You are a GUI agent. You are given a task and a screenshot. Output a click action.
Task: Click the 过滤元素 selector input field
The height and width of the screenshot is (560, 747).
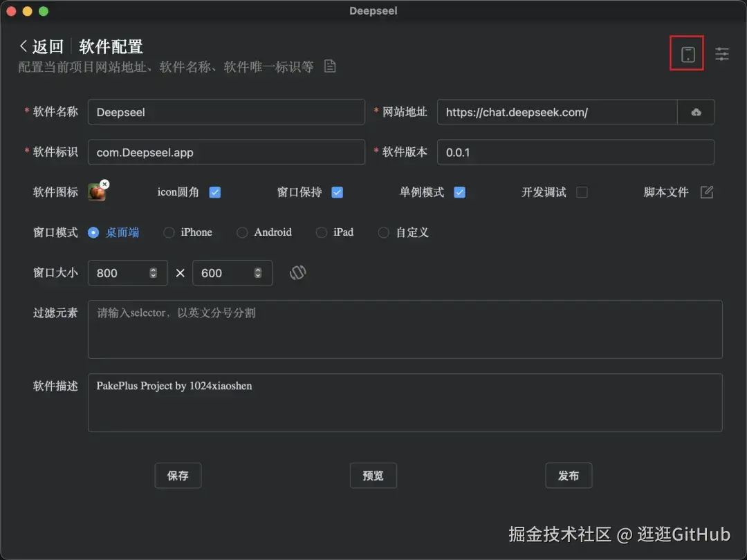point(405,329)
